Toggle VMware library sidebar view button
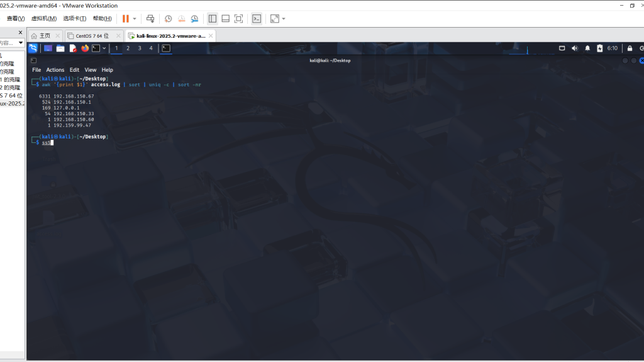The width and height of the screenshot is (644, 362). (213, 19)
